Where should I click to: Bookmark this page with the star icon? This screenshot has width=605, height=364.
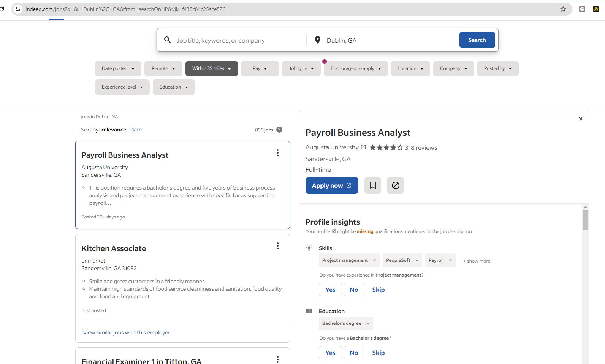coord(563,9)
